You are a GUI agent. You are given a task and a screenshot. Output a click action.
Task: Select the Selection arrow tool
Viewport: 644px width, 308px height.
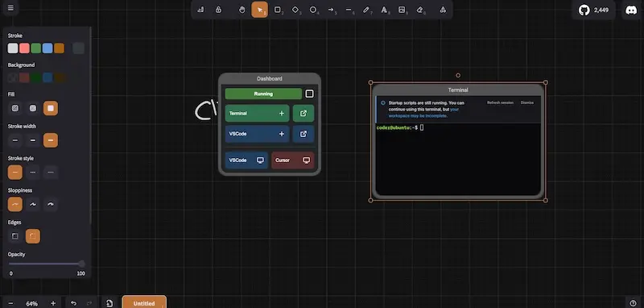pyautogui.click(x=259, y=10)
